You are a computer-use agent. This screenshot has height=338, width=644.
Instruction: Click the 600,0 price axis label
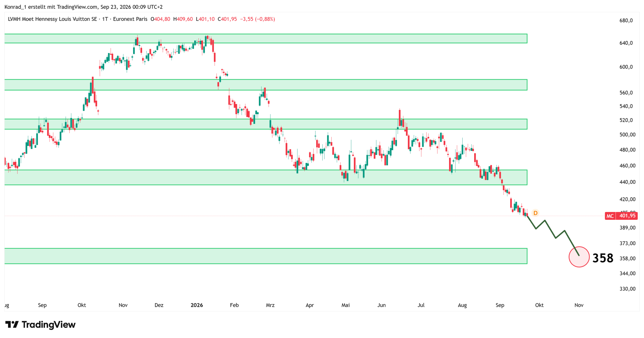[x=626, y=67]
